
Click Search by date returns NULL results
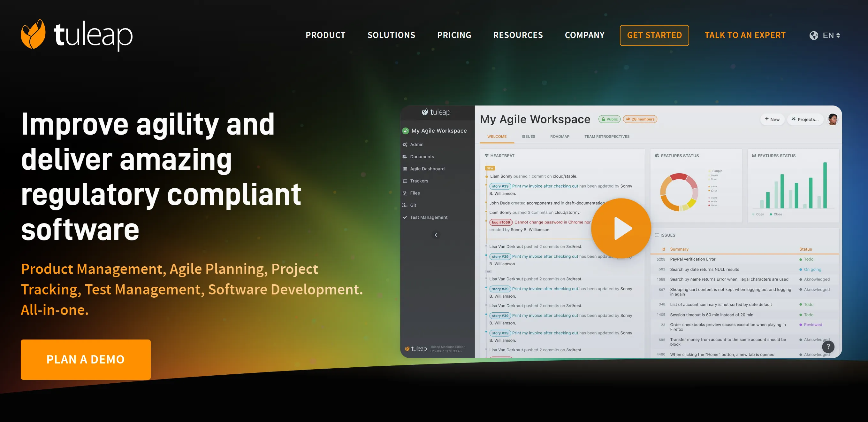[x=704, y=269]
